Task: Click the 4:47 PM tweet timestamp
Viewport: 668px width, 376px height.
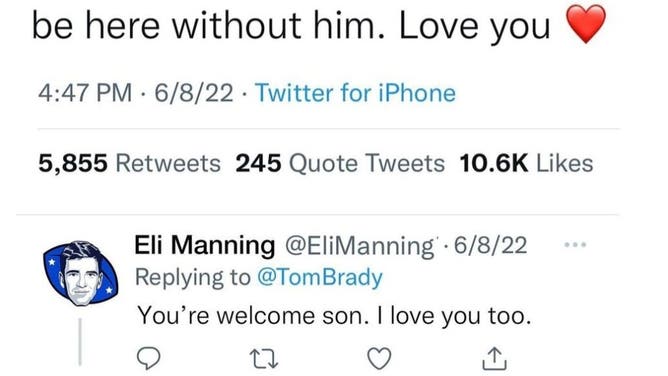Action: pyautogui.click(x=85, y=93)
